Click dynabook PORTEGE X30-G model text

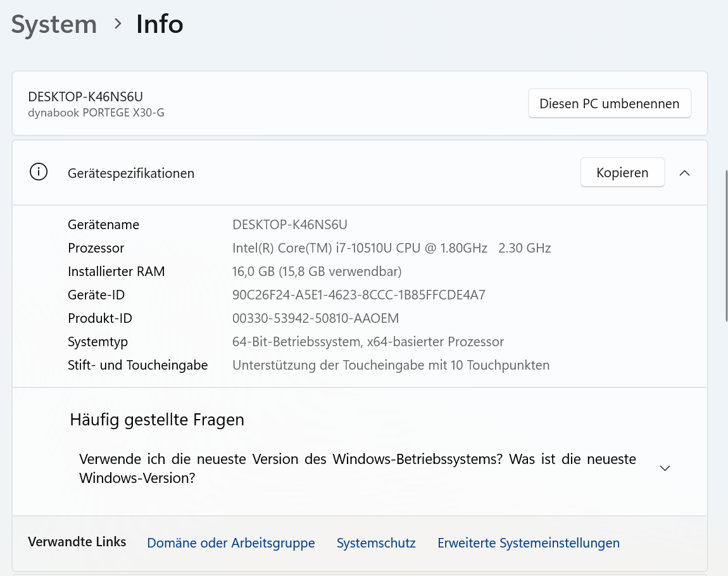[96, 113]
